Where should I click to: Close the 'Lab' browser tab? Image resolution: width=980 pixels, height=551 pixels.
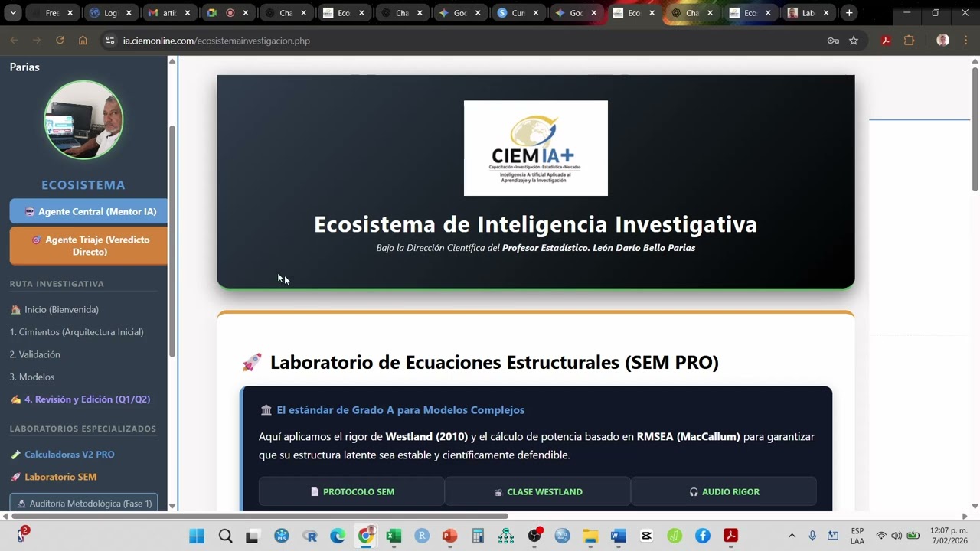(825, 13)
